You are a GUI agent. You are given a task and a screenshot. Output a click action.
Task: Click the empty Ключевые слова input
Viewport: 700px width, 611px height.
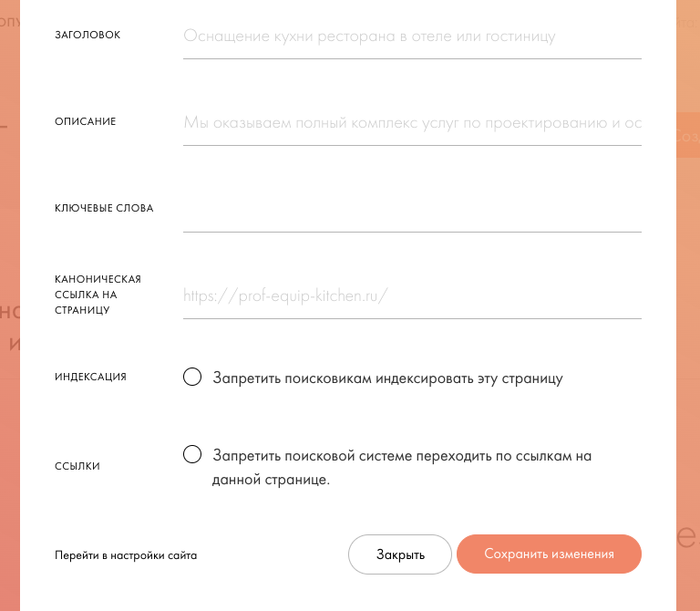tap(412, 210)
